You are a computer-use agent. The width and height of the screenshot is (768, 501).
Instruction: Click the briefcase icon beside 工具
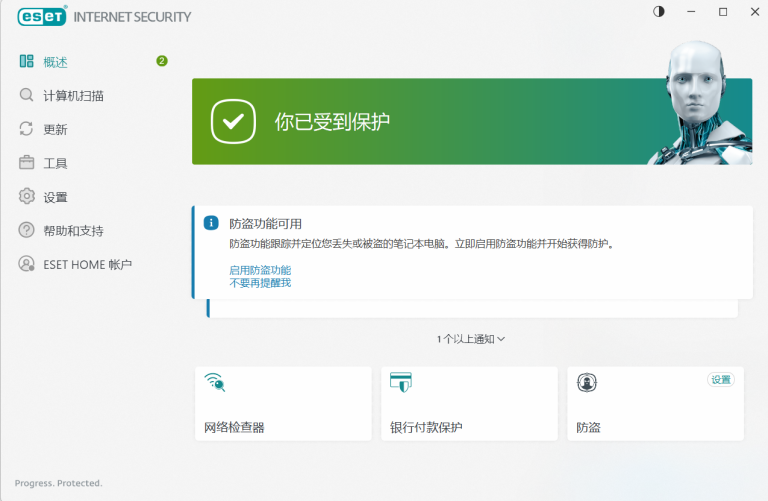pyautogui.click(x=26, y=162)
